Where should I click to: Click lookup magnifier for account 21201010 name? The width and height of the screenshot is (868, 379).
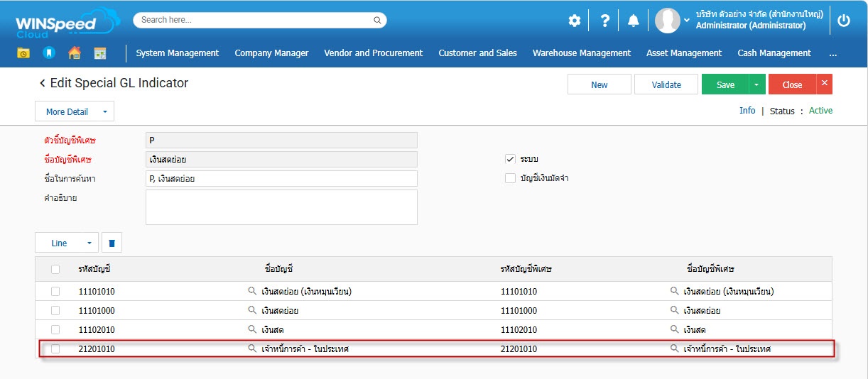(252, 349)
